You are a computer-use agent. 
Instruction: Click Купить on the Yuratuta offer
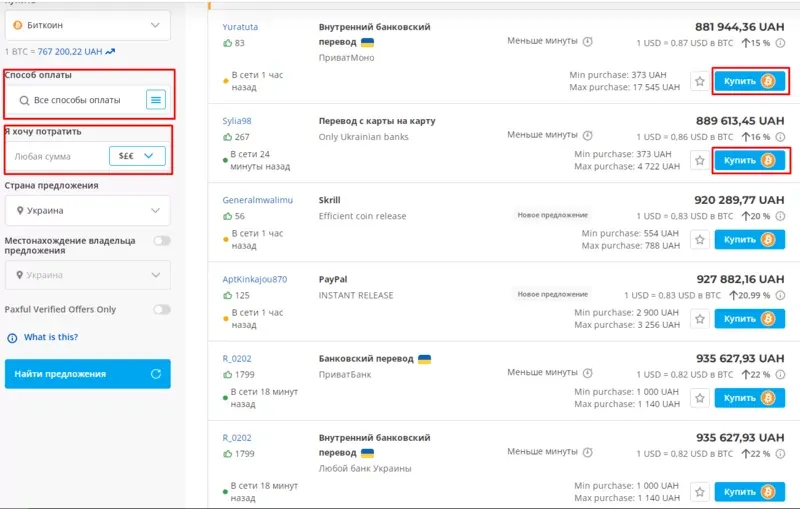(749, 81)
